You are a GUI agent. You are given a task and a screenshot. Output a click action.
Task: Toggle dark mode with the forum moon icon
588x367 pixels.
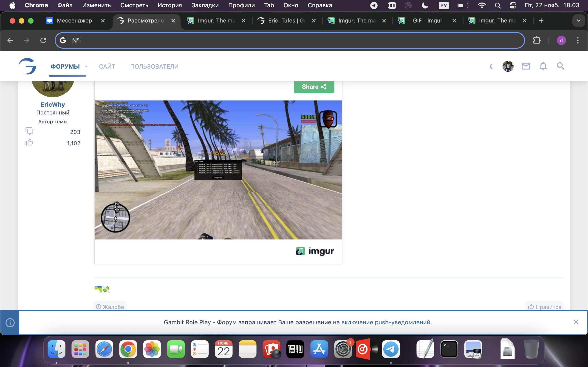point(491,66)
